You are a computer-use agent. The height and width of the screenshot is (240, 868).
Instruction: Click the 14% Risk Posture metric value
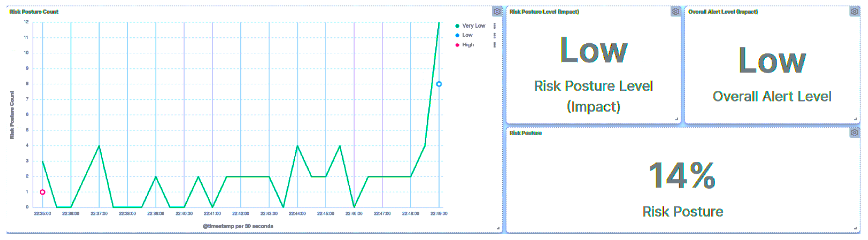(x=682, y=175)
